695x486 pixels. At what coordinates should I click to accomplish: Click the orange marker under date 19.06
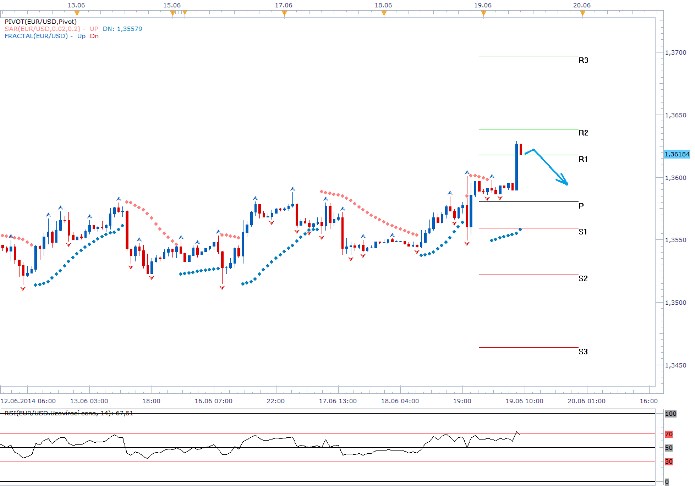[484, 13]
